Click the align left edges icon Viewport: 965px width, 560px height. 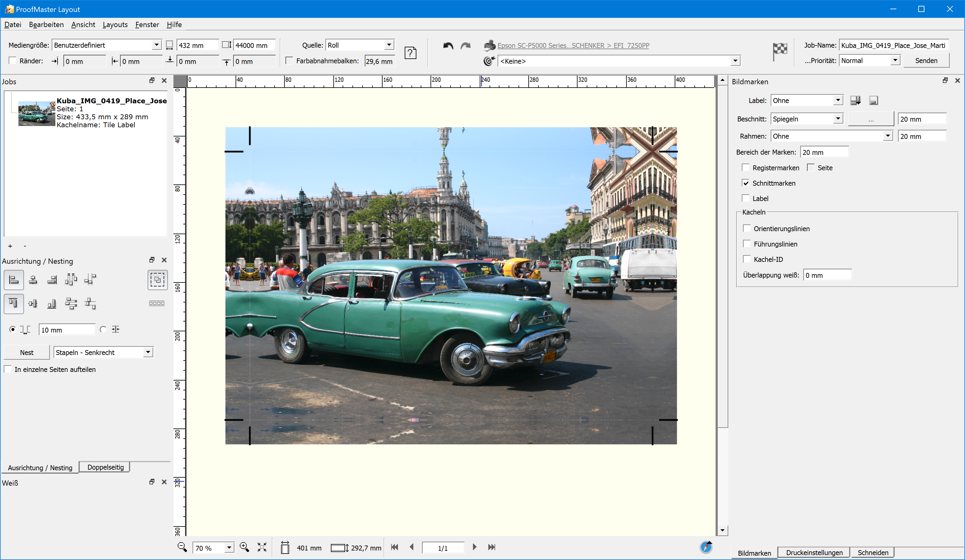coord(14,280)
